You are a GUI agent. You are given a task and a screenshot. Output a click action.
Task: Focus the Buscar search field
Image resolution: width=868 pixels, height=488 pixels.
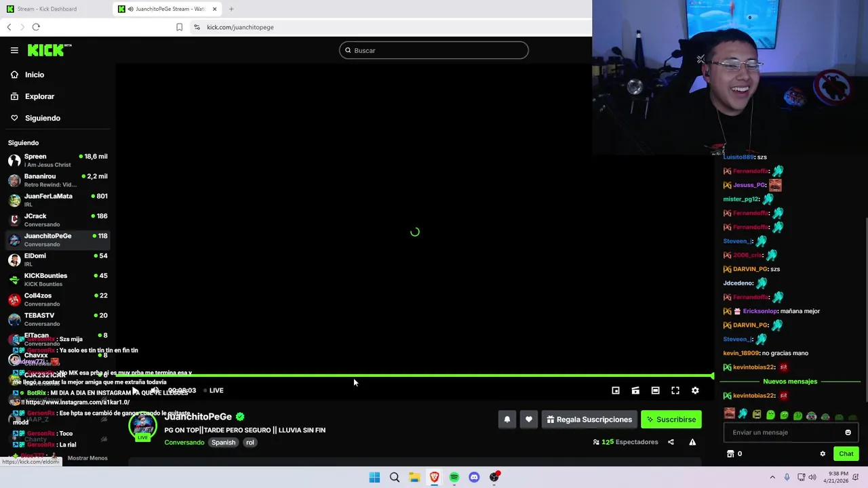click(434, 50)
